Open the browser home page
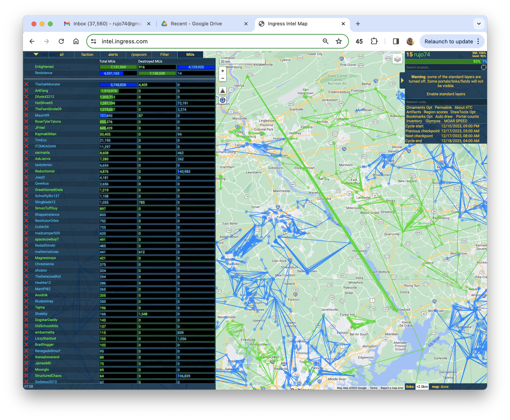Image resolution: width=510 pixels, height=420 pixels. point(76,41)
